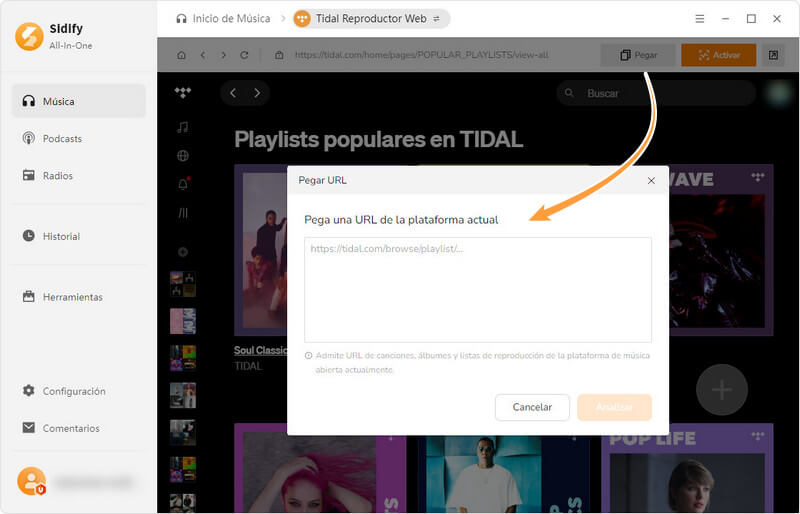Open the TIDAL collection library icon
Viewport: 800px width, 514px height.
pyautogui.click(x=183, y=213)
